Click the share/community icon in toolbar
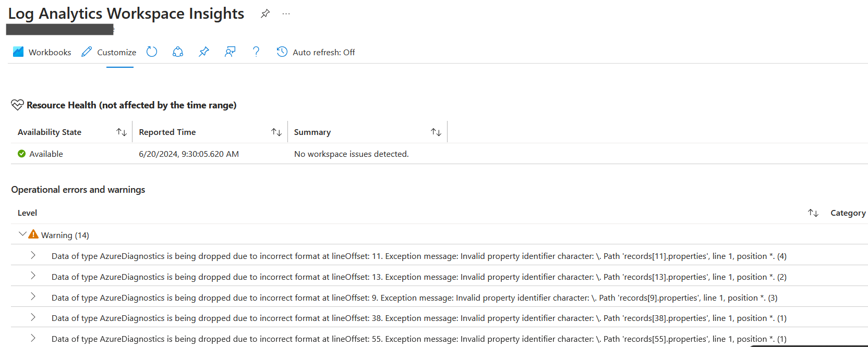The height and width of the screenshot is (347, 868). [178, 52]
